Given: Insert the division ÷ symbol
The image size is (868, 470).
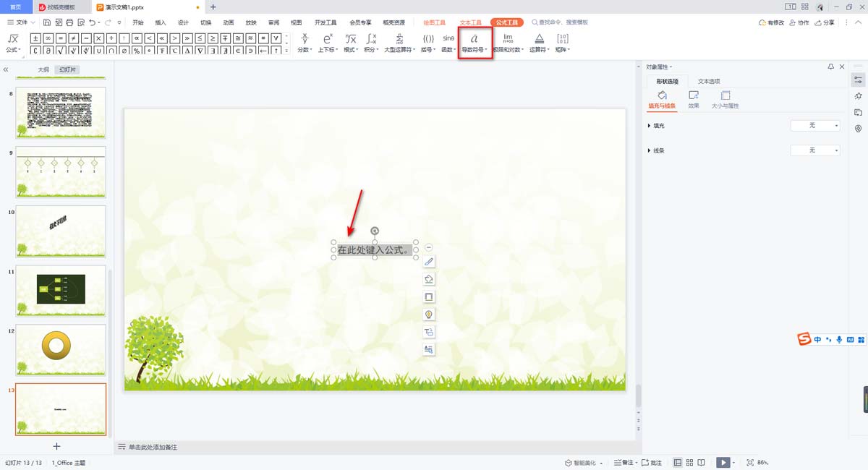Looking at the screenshot, I should coord(111,38).
